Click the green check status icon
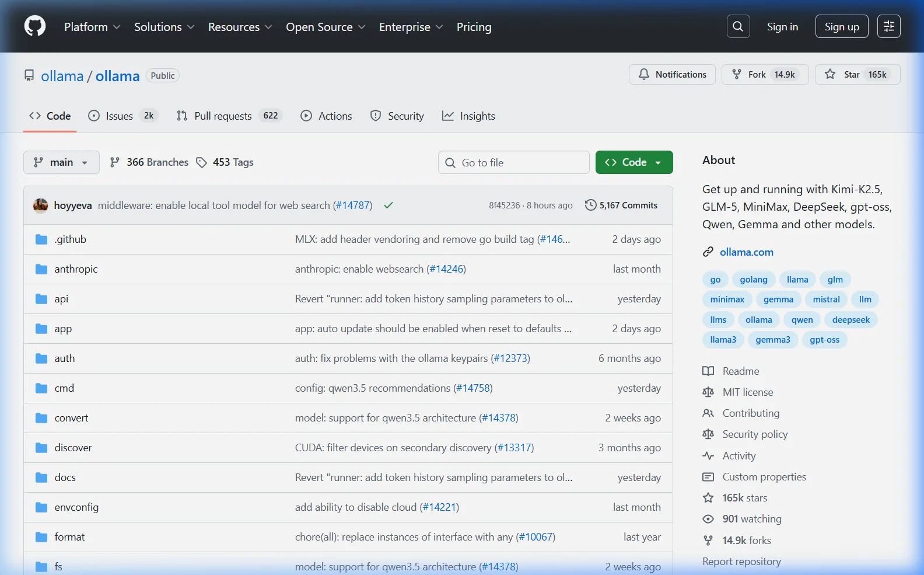The width and height of the screenshot is (924, 575). click(x=388, y=205)
